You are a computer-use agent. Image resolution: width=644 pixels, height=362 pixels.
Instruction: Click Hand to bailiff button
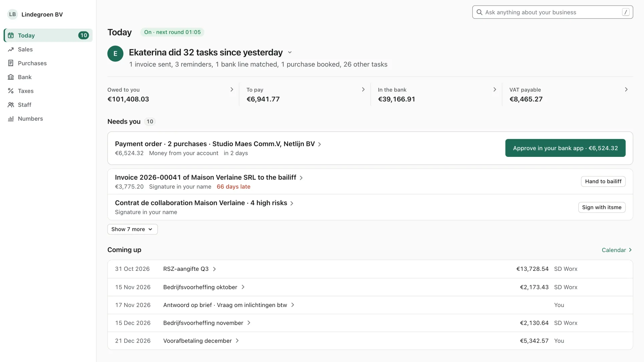click(603, 181)
